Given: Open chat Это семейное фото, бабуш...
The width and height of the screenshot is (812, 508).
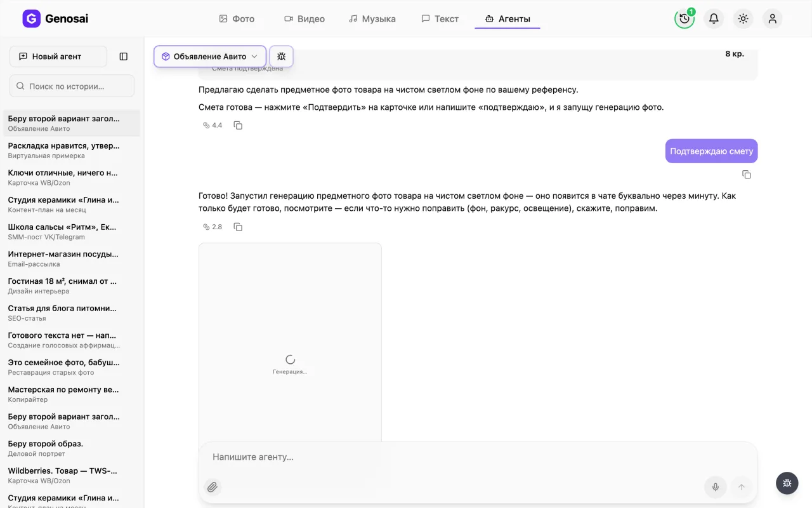Looking at the screenshot, I should pyautogui.click(x=72, y=367).
